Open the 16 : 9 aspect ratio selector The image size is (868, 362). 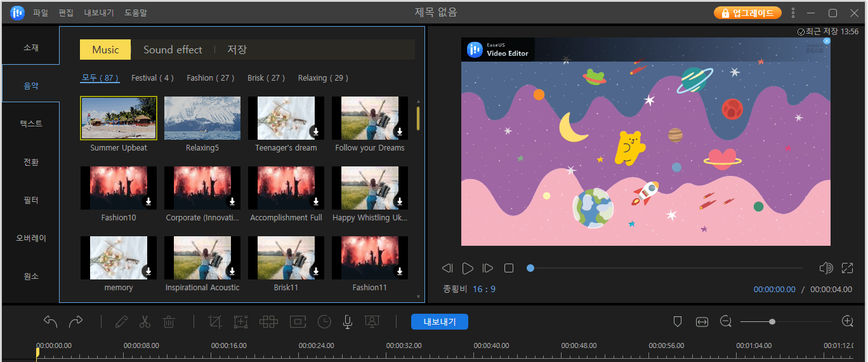pos(484,289)
